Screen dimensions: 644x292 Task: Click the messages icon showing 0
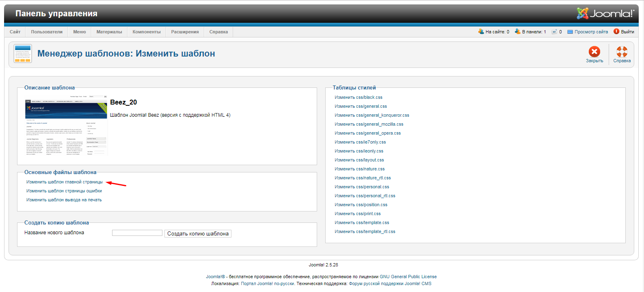point(554,32)
